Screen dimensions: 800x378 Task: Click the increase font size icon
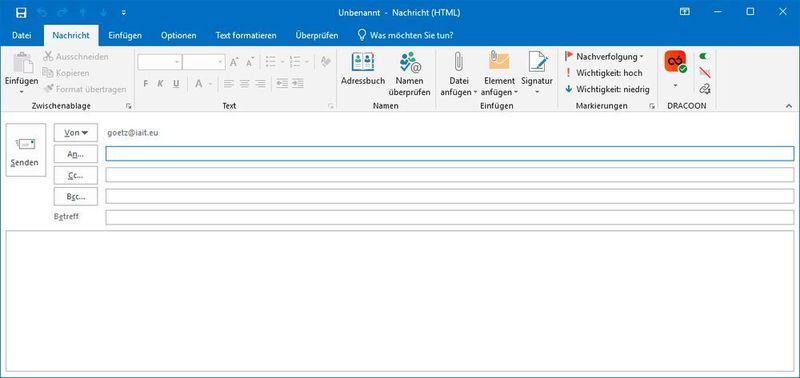(x=234, y=62)
